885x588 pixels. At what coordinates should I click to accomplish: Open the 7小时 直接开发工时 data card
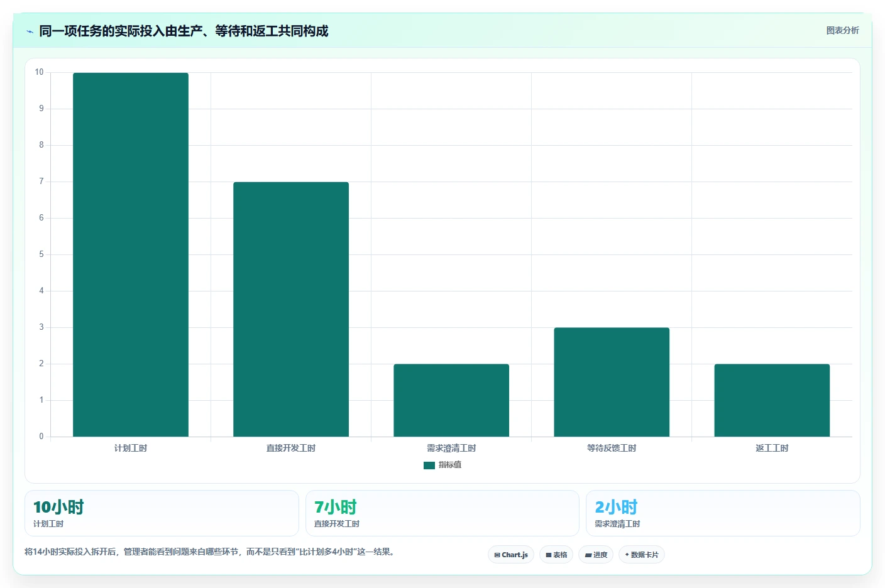pyautogui.click(x=442, y=513)
